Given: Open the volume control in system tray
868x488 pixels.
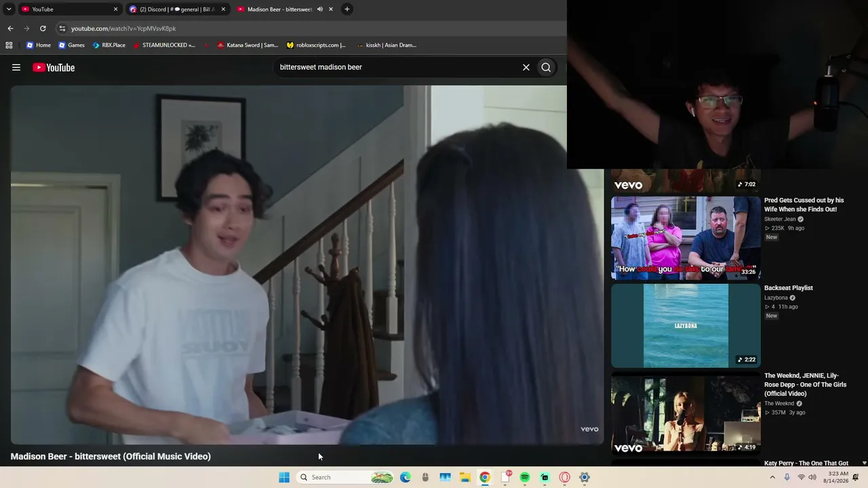Looking at the screenshot, I should tap(812, 477).
